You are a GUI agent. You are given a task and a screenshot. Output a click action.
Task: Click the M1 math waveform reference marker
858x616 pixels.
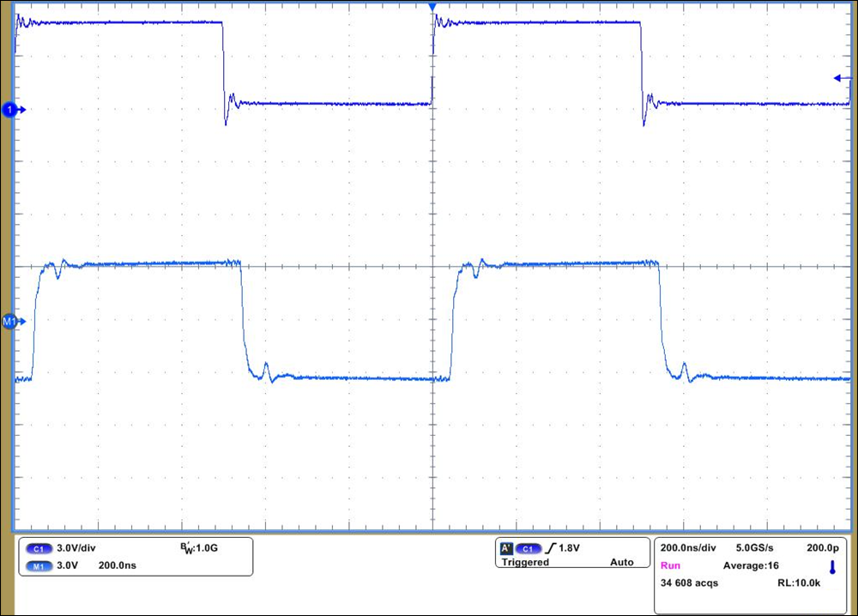point(12,322)
